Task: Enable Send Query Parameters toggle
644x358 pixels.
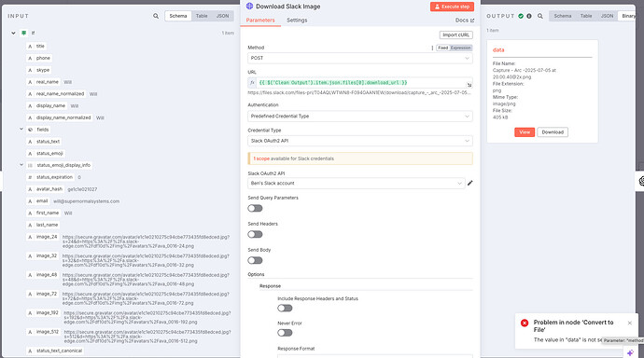Action: 255,208
